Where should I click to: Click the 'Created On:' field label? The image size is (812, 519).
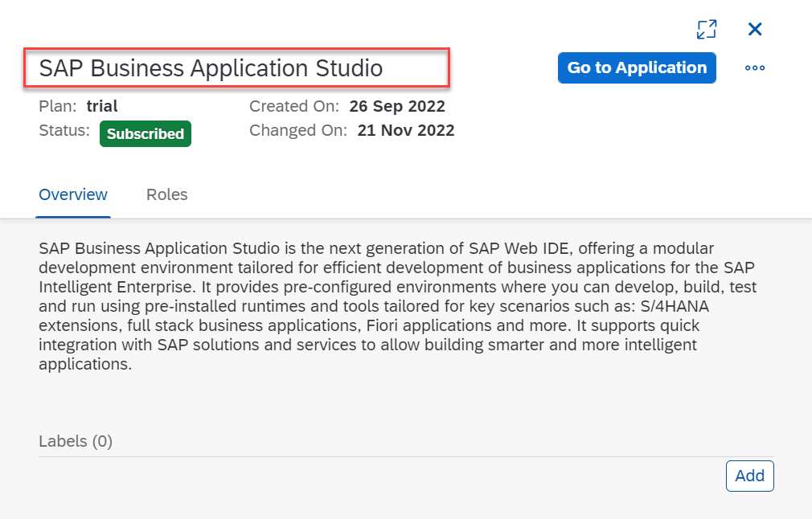coord(294,106)
